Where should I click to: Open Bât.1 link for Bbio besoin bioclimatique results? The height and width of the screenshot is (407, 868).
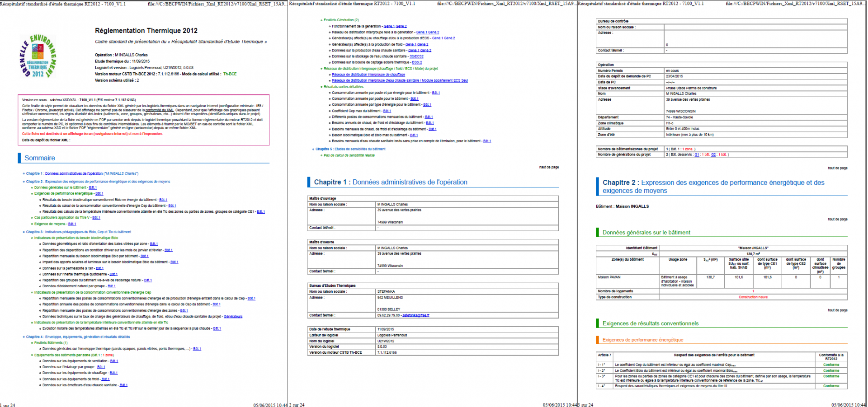[x=163, y=200]
